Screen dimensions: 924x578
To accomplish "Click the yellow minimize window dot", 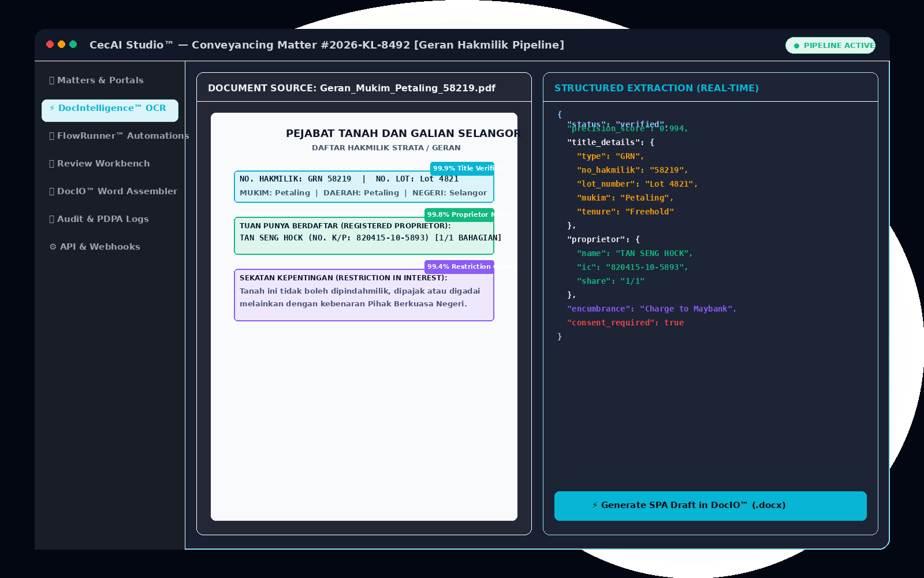I will pos(62,45).
